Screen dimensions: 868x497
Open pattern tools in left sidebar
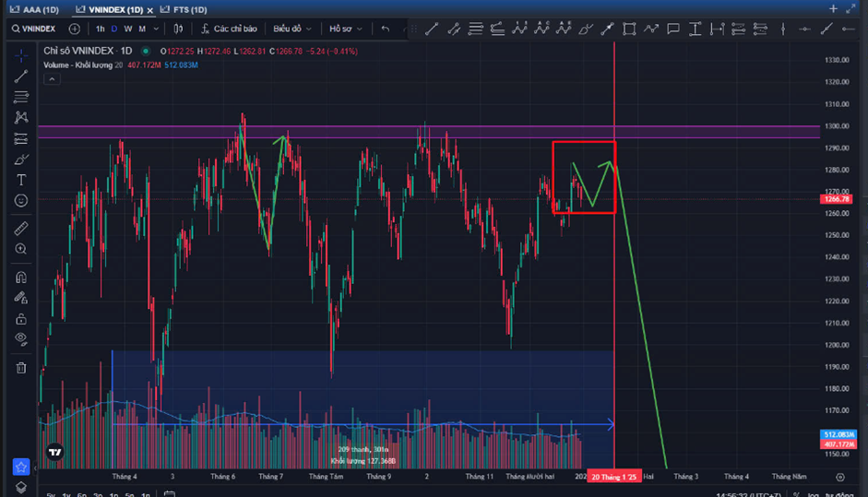point(21,117)
